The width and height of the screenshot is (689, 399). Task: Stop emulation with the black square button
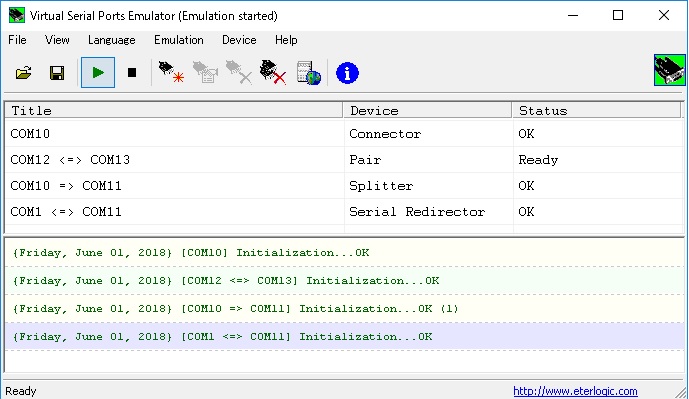[132, 73]
